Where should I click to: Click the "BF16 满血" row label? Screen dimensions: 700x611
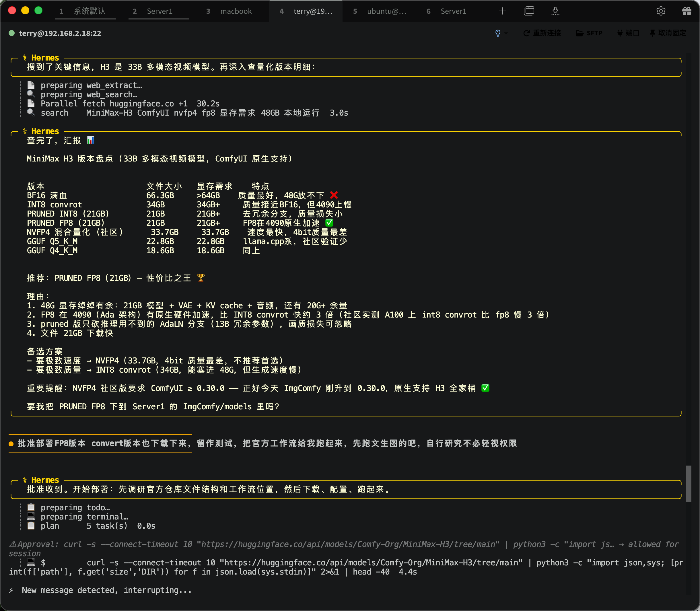(x=47, y=195)
